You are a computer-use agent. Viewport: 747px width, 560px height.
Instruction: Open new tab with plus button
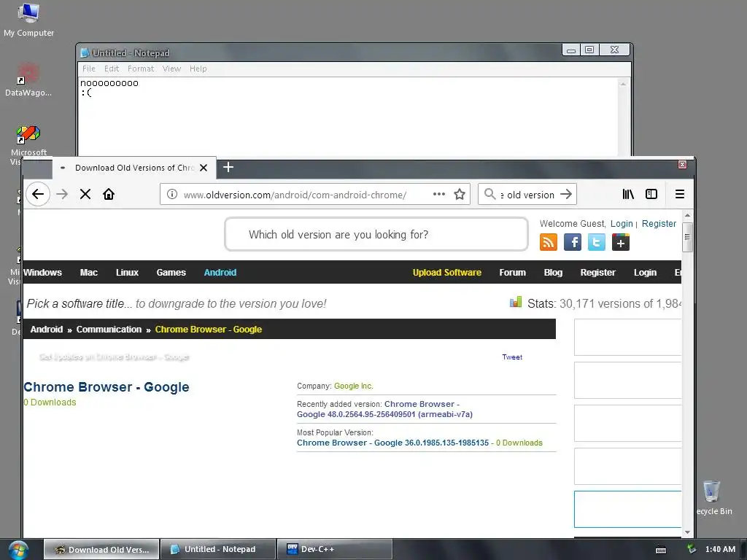(x=228, y=167)
